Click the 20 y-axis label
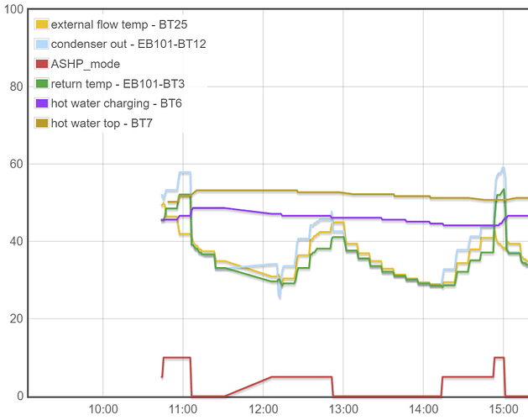 (17, 318)
